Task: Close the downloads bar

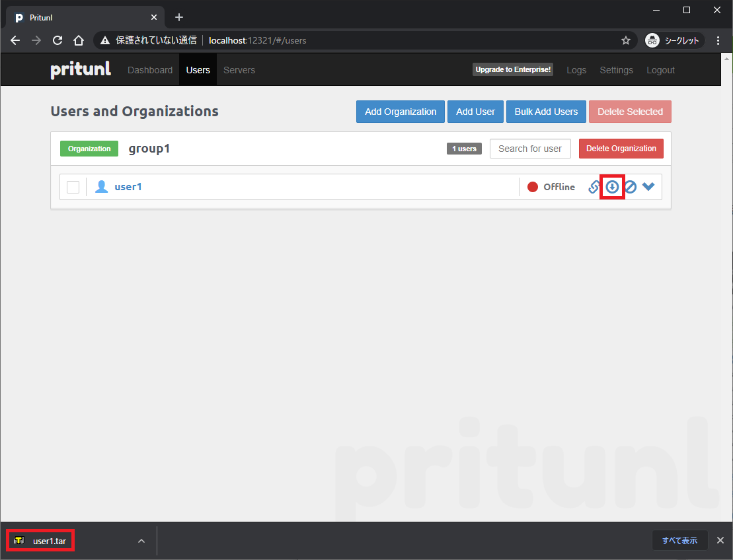Action: [x=720, y=540]
